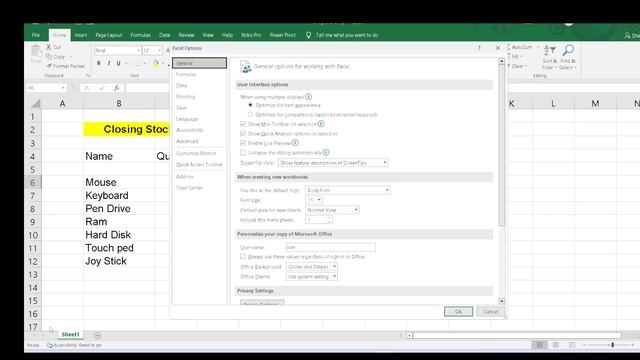Select Optimize for compatibility radio

click(250, 114)
